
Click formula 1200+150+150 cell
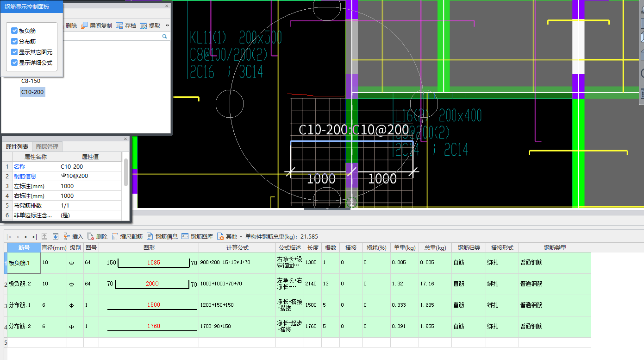click(238, 305)
